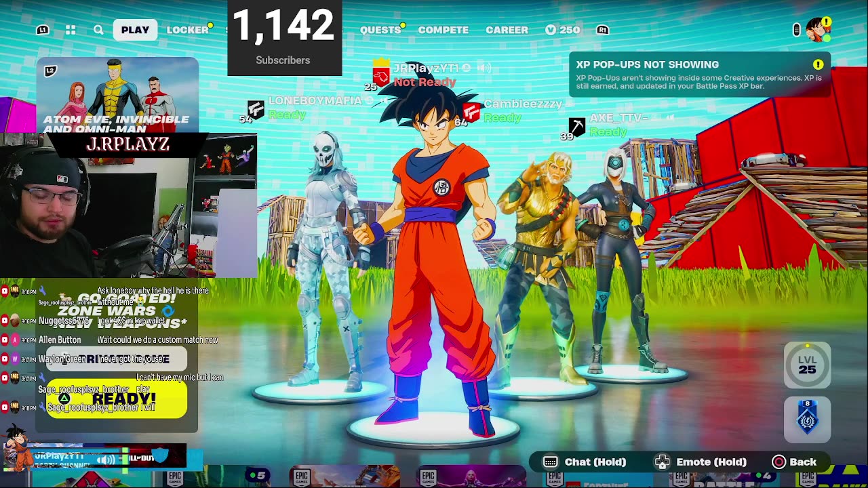Open the LVL 25 battle pass badge
Viewport: 868px width, 488px height.
807,365
